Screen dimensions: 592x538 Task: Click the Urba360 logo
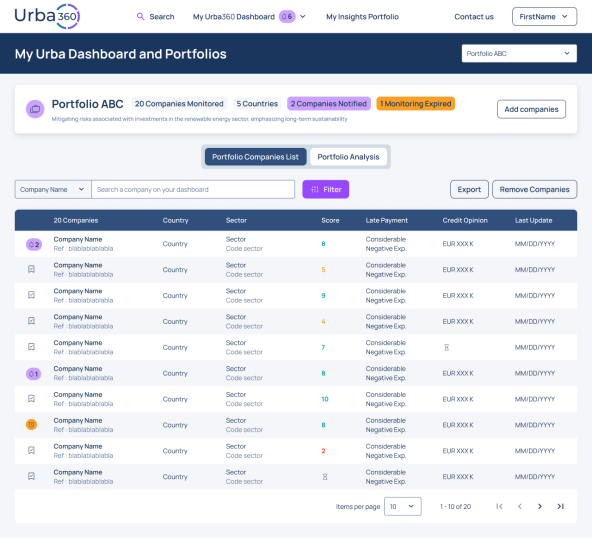(47, 16)
